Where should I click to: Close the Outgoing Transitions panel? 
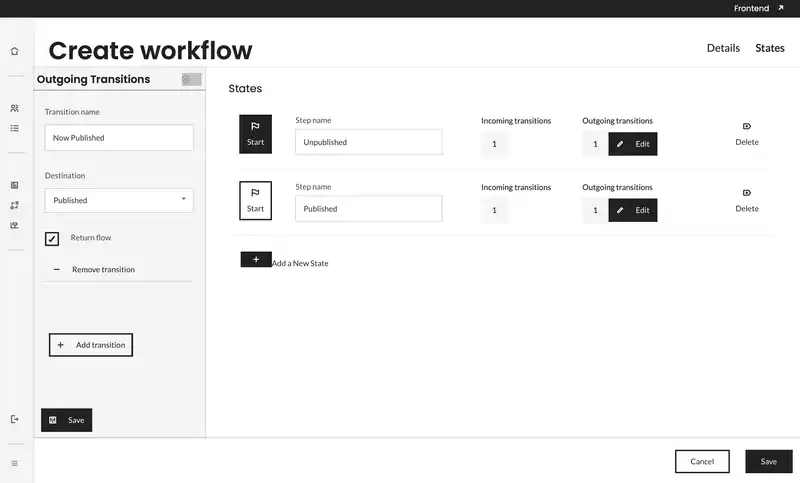coord(191,79)
